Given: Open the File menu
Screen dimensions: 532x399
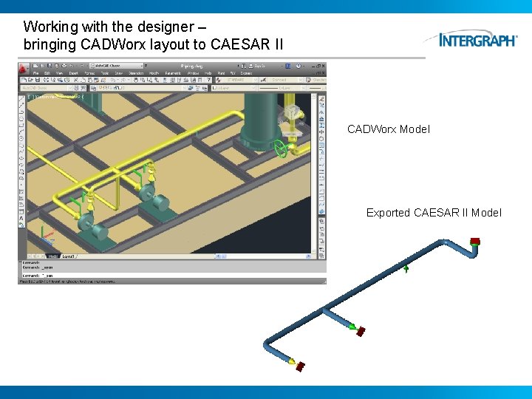Looking at the screenshot, I should [36, 73].
